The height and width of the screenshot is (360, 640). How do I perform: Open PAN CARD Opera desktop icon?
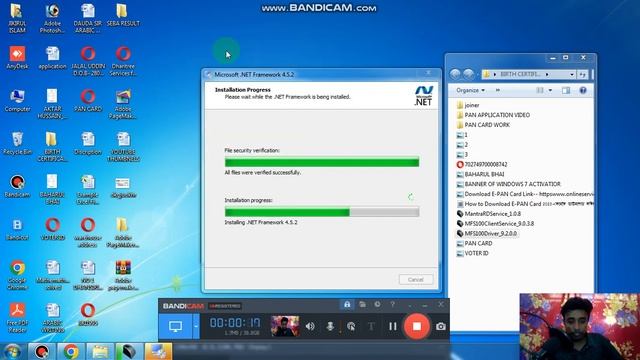point(88,100)
